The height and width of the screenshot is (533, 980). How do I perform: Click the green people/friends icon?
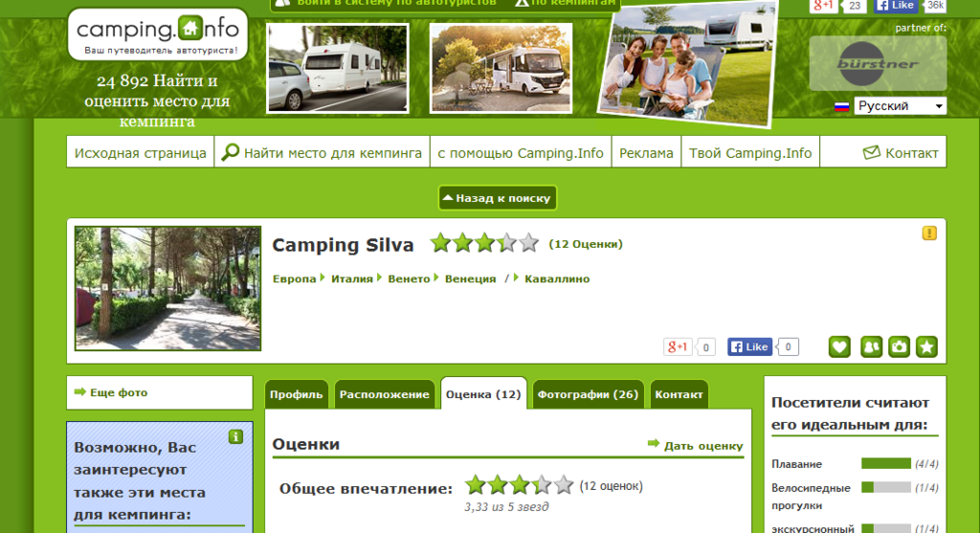point(871,346)
